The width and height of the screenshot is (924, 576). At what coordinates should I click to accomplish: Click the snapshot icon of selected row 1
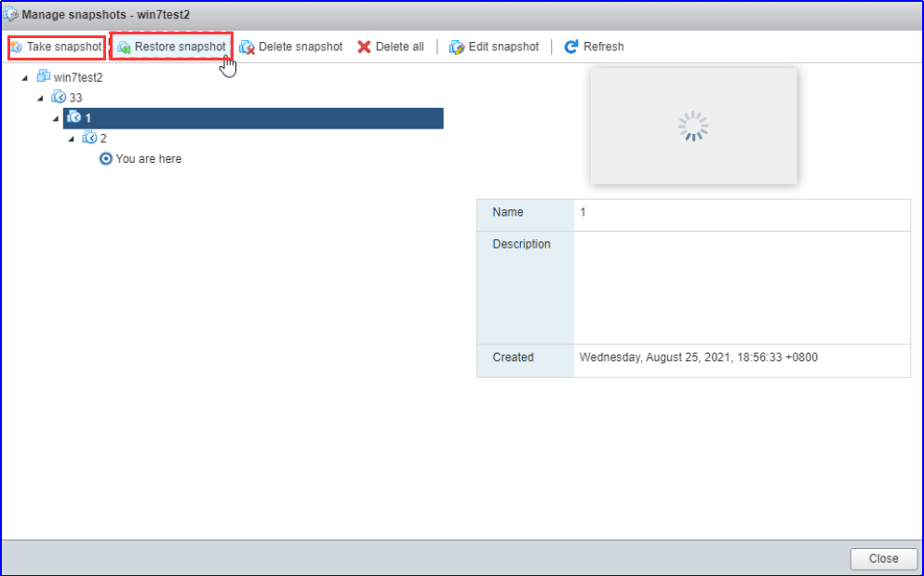74,117
